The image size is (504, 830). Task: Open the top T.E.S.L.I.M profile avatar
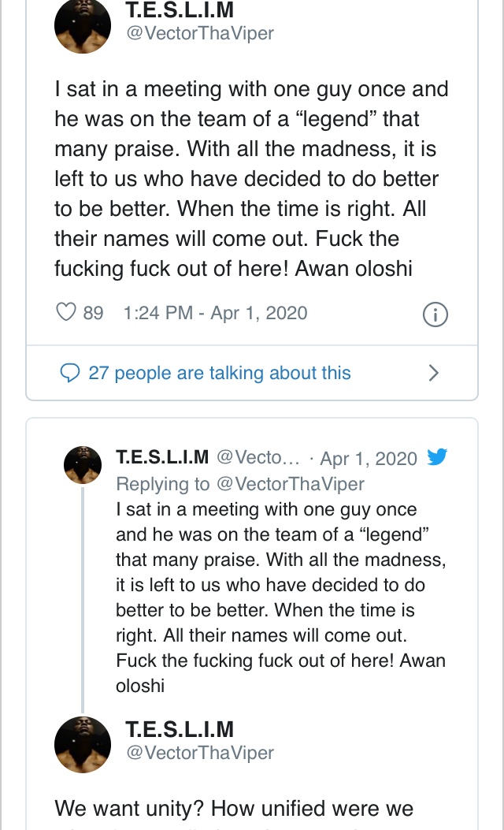82,25
